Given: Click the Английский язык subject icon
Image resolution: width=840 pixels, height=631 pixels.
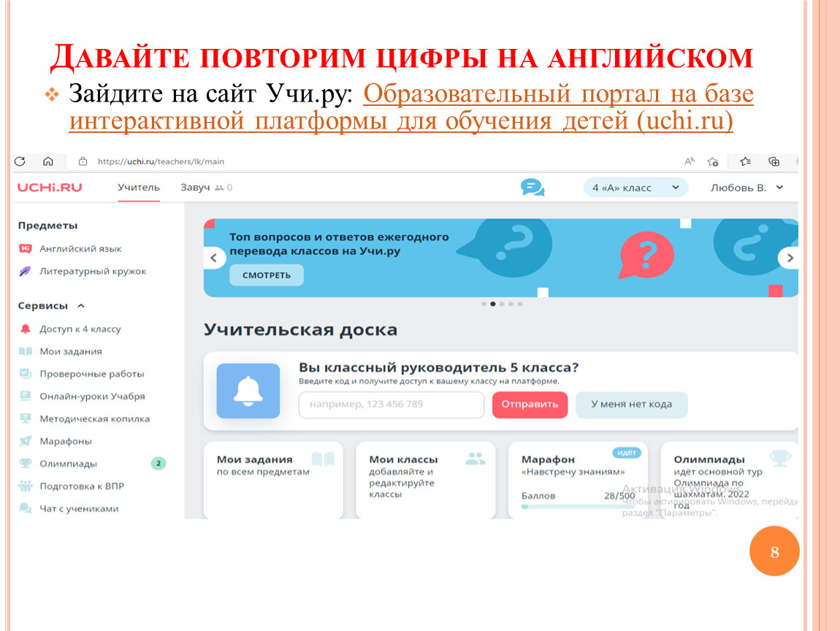Looking at the screenshot, I should point(25,248).
